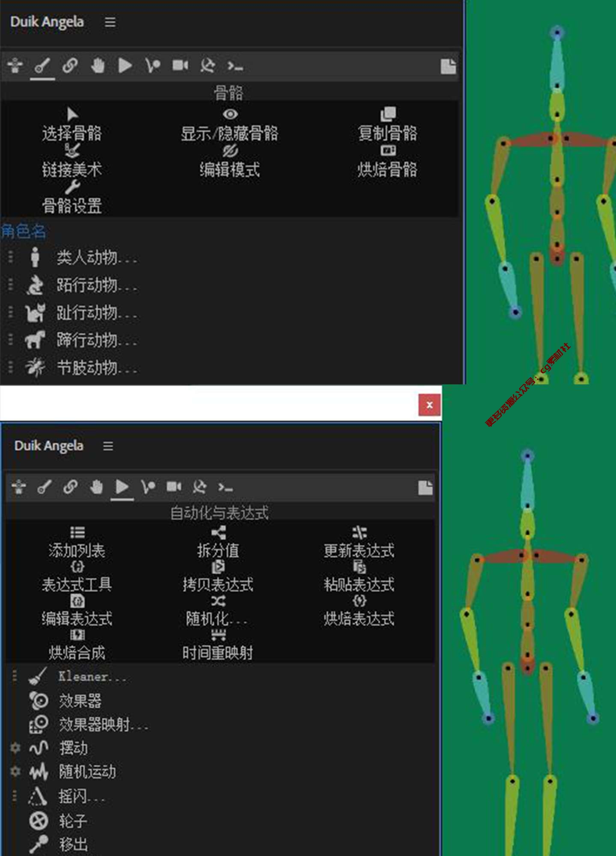Open options dots beside 节肢动物
616x856 pixels.
pyautogui.click(x=11, y=367)
